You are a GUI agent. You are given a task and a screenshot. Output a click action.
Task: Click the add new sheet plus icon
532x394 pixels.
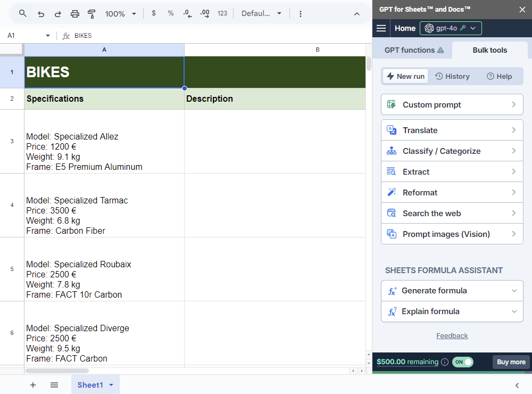33,385
